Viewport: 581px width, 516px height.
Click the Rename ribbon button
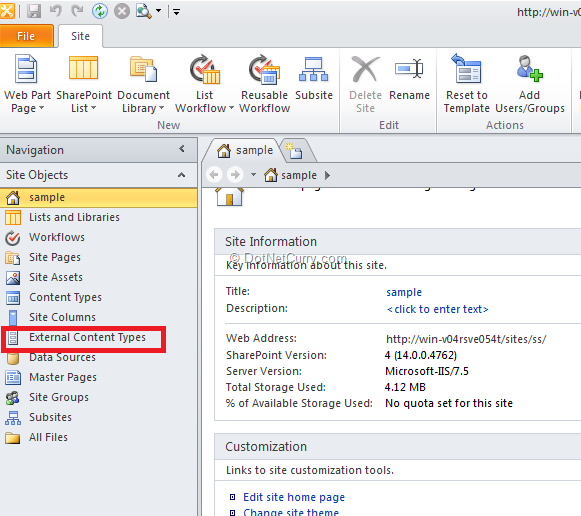click(x=409, y=78)
